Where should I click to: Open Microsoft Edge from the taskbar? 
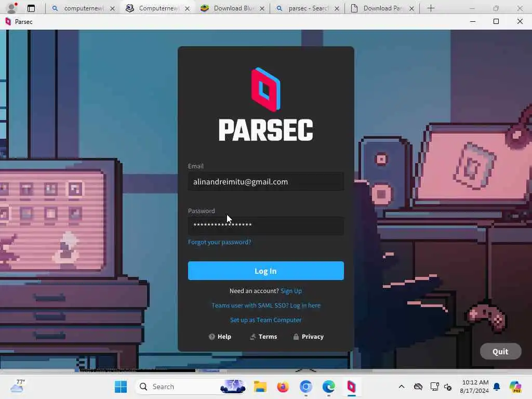pos(328,387)
